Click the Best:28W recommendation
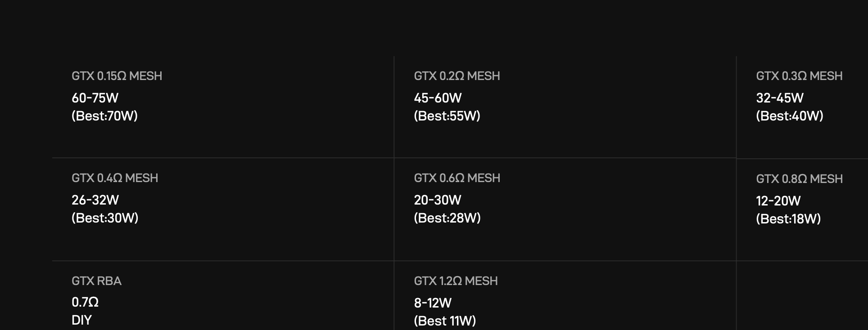Viewport: 868px width, 330px height. pyautogui.click(x=447, y=218)
